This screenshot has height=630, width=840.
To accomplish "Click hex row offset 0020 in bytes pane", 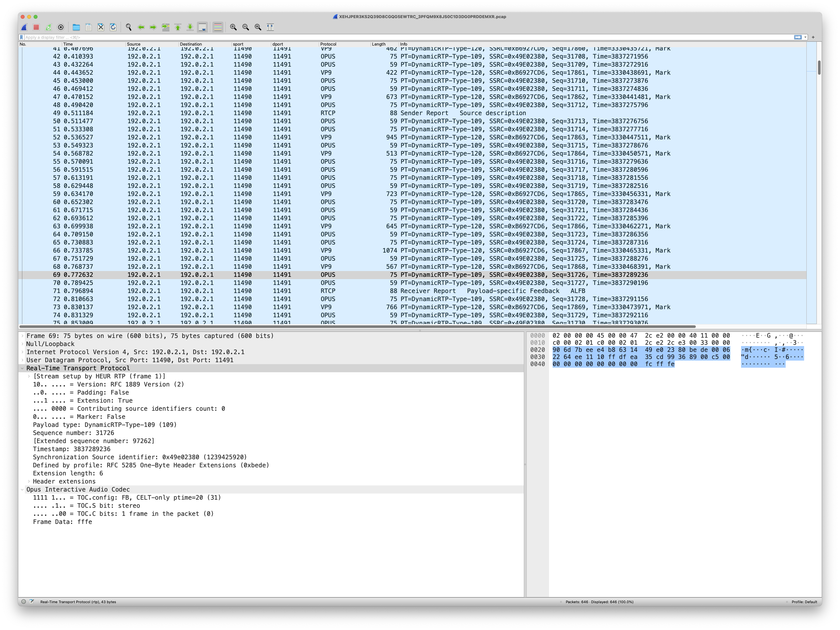I will pyautogui.click(x=537, y=350).
